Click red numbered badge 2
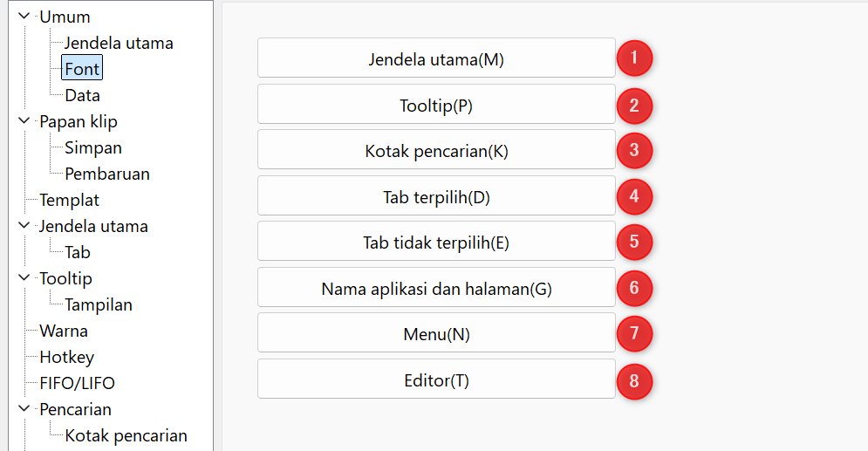Screen dimensions: 868x451 click(x=634, y=106)
